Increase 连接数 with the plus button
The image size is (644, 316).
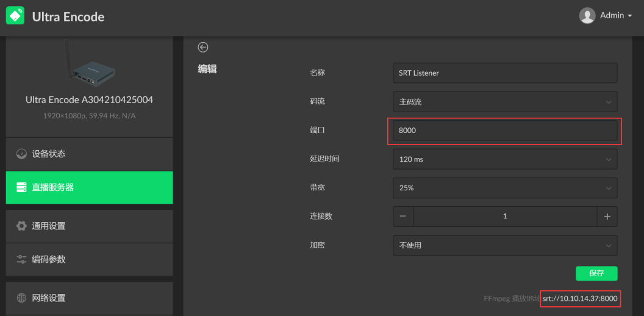click(x=607, y=217)
